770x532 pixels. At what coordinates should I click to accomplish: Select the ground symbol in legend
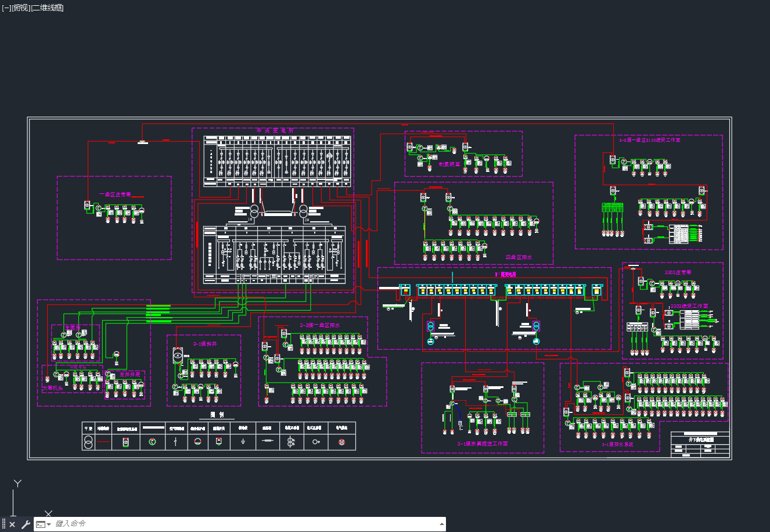pyautogui.click(x=243, y=442)
